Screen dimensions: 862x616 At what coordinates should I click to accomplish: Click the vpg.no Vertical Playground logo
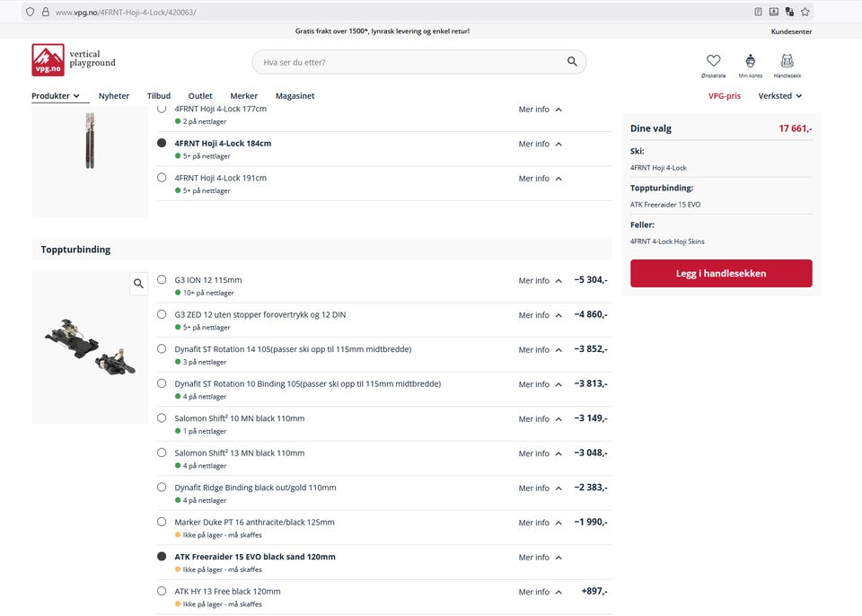[x=74, y=59]
